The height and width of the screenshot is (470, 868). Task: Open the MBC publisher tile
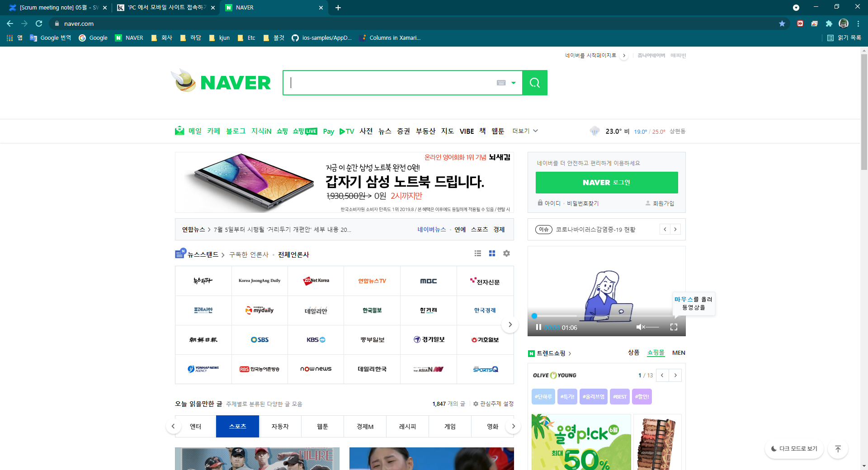(x=429, y=281)
